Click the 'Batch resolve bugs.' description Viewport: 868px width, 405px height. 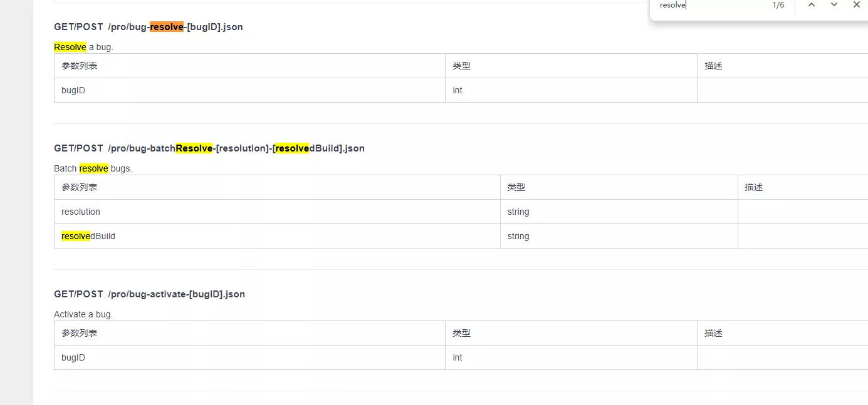(x=93, y=168)
